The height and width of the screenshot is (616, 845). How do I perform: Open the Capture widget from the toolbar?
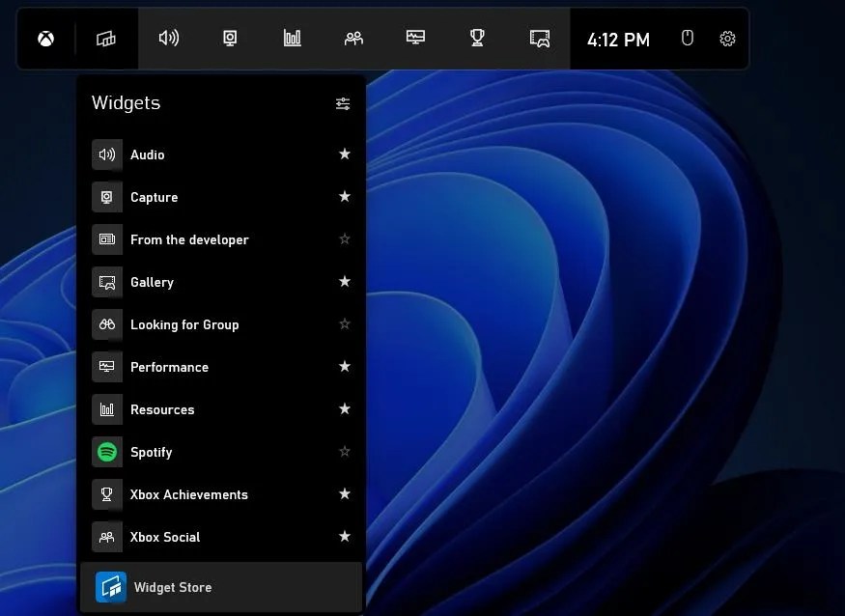click(x=230, y=39)
